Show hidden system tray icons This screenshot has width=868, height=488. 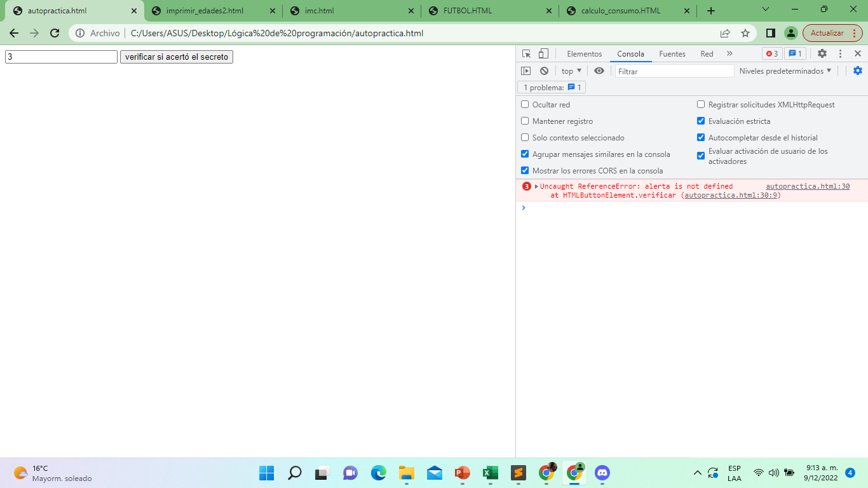[x=697, y=473]
